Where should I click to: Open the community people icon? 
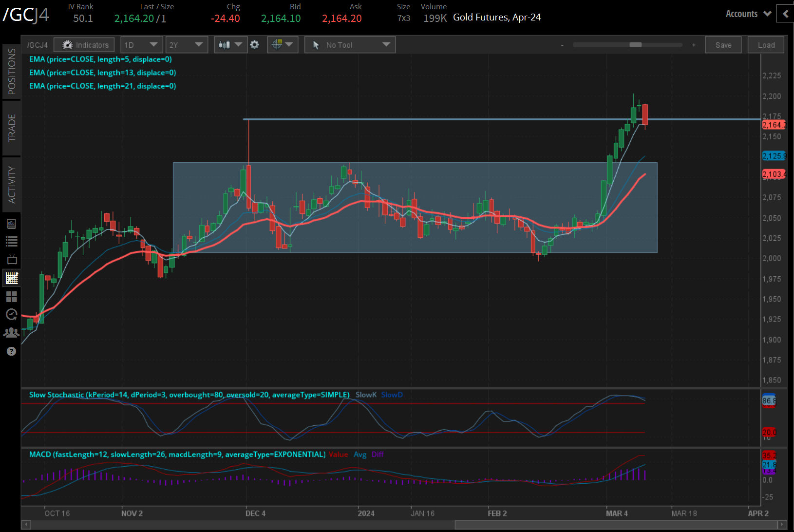click(x=12, y=333)
